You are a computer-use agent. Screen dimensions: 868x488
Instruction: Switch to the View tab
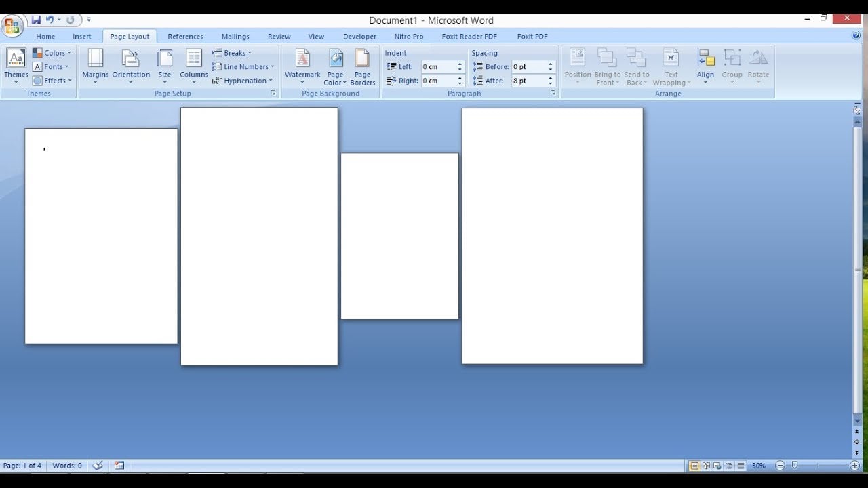point(316,37)
